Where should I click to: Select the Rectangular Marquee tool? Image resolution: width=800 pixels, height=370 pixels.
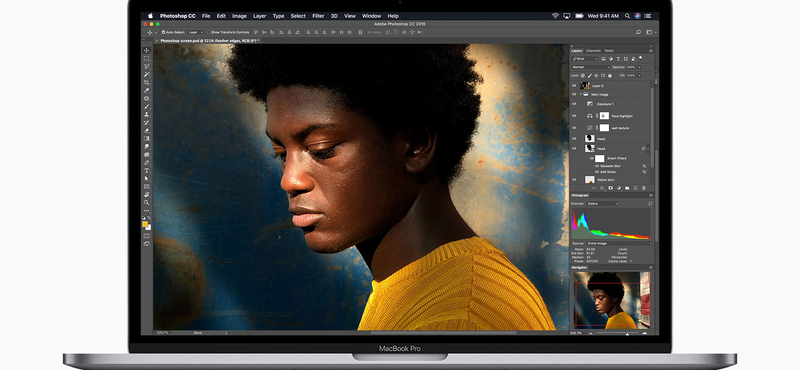pyautogui.click(x=147, y=58)
